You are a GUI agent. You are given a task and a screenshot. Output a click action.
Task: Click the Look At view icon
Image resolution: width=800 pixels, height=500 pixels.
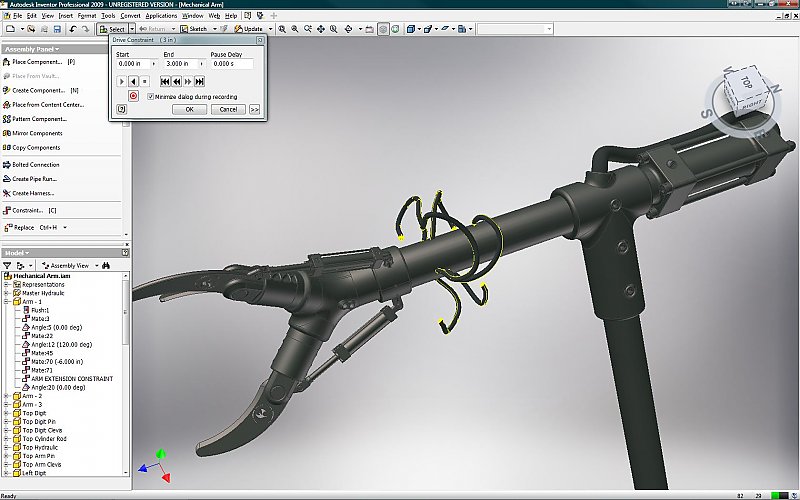(x=369, y=29)
